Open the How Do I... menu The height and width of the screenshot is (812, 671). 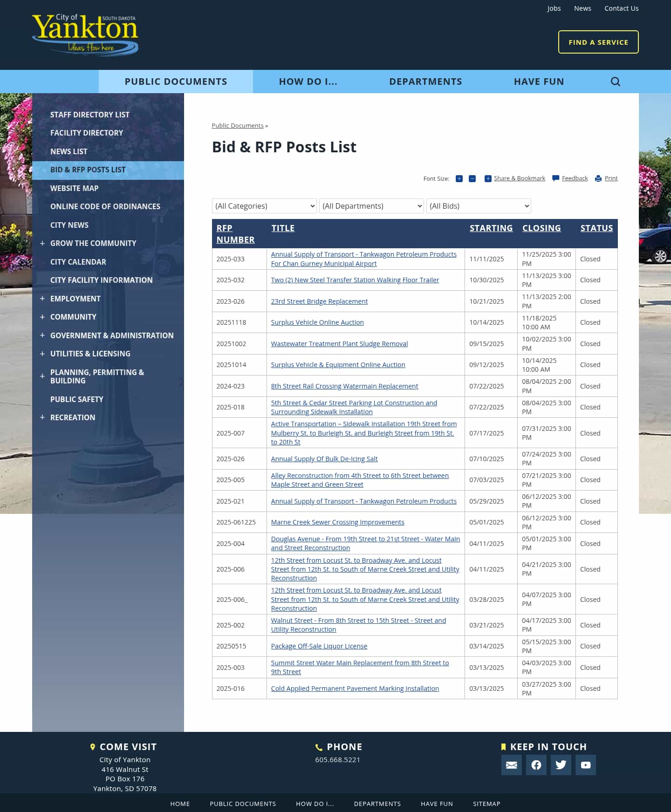pyautogui.click(x=308, y=82)
